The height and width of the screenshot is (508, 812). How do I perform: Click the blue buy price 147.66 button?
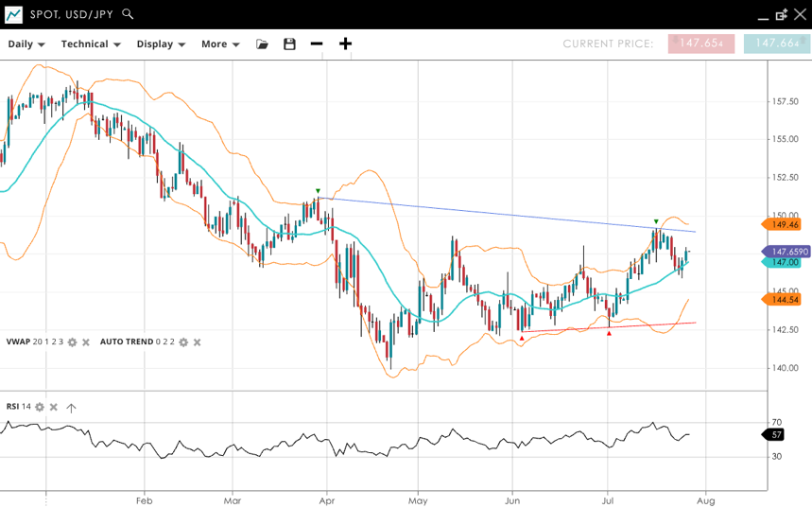click(x=776, y=44)
